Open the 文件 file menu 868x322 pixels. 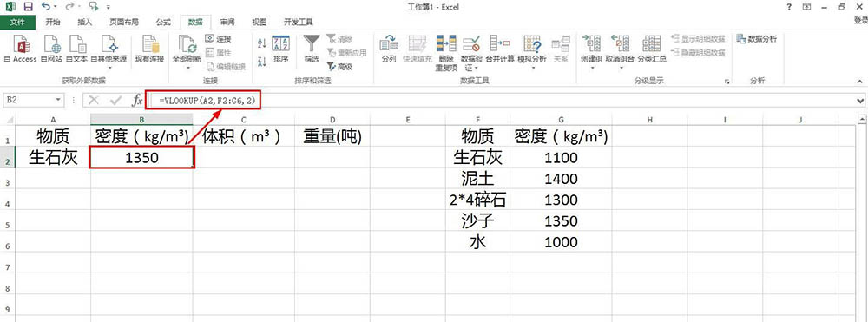pos(18,22)
